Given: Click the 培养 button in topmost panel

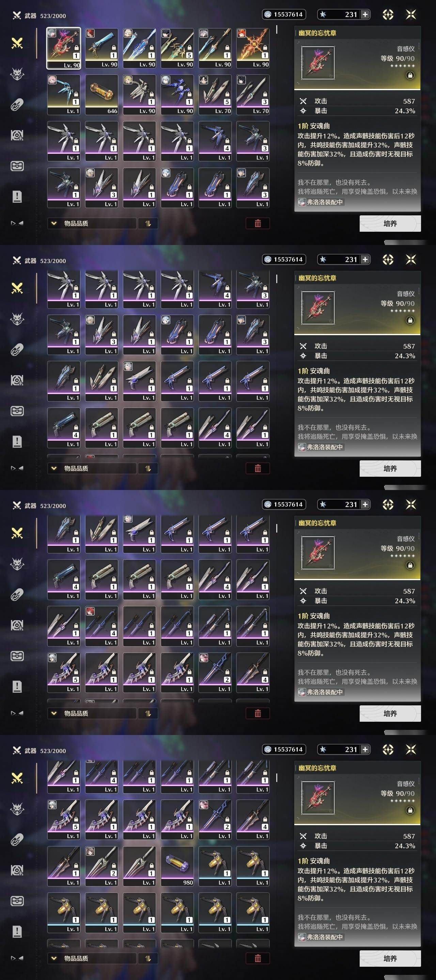Looking at the screenshot, I should [390, 224].
